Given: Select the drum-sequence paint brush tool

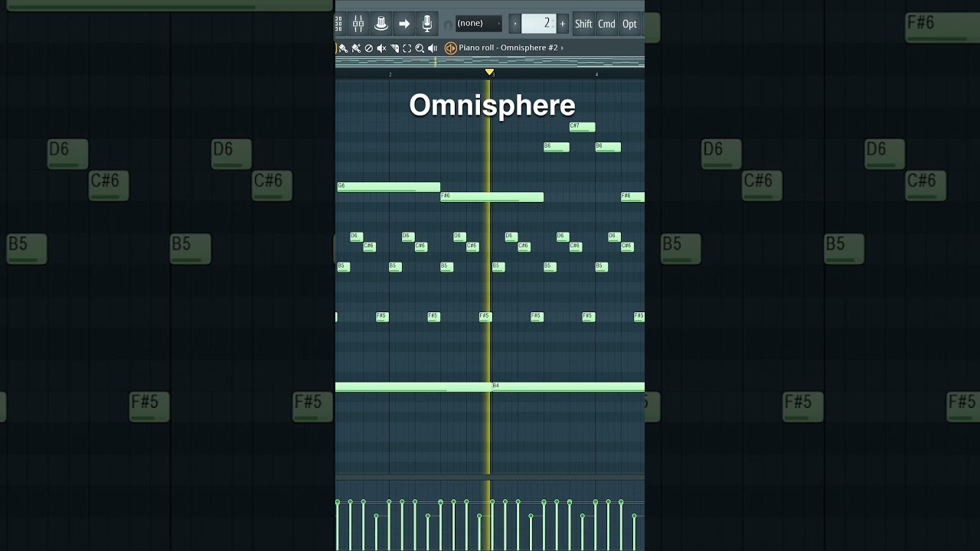Looking at the screenshot, I should click(356, 48).
